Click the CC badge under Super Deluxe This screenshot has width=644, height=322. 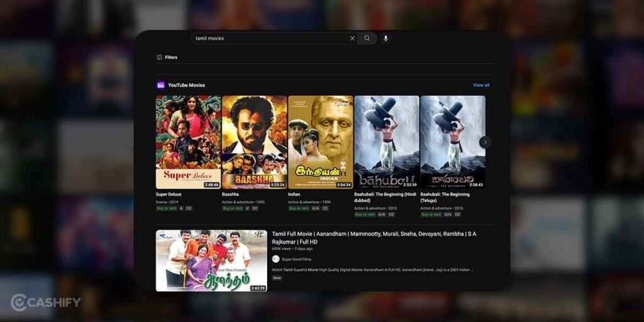coord(189,208)
